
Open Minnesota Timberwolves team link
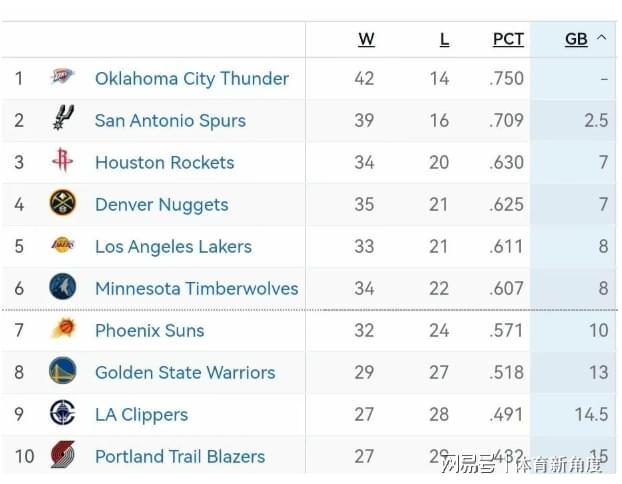197,288
